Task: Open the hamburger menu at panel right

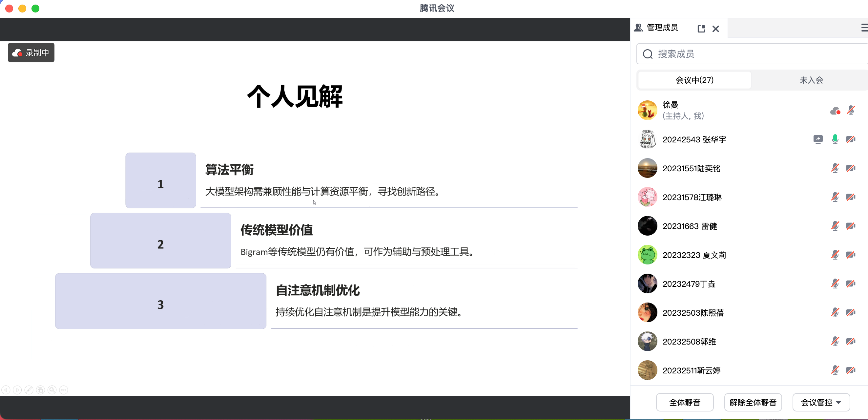Action: pos(864,28)
